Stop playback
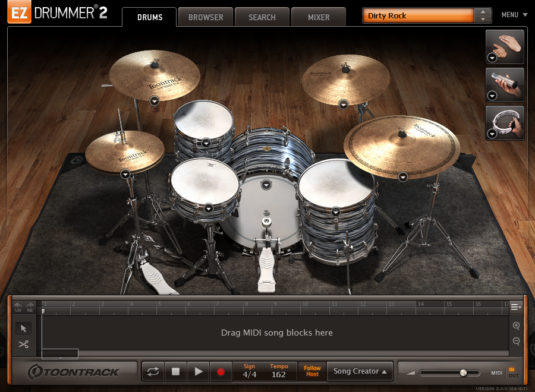Screen dimensions: 535x392 (176, 371)
